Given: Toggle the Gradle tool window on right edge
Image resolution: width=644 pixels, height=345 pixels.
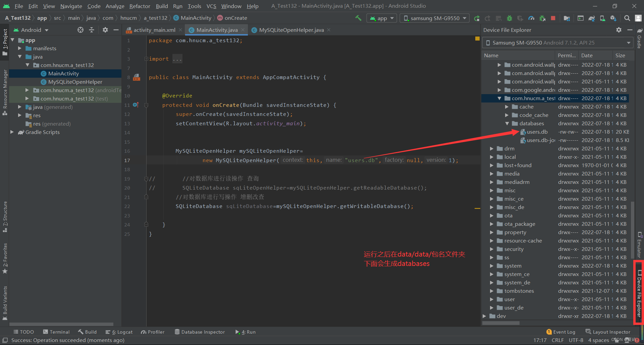Looking at the screenshot, I should click(x=639, y=39).
